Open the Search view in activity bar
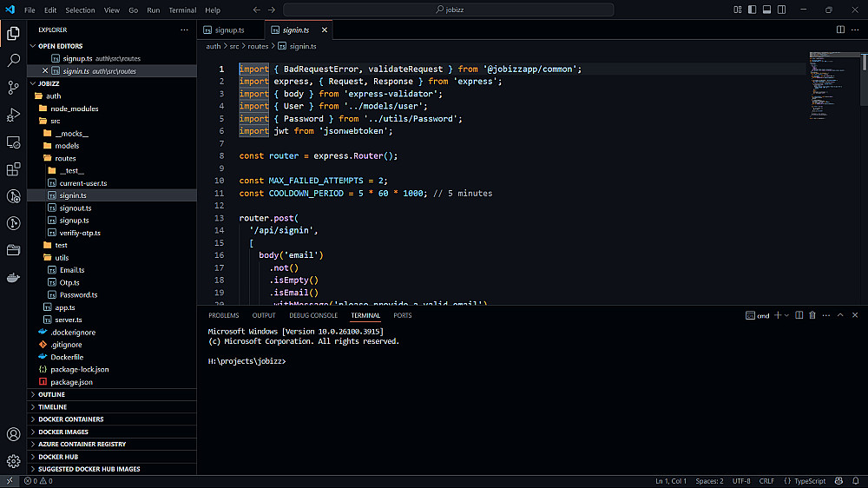The width and height of the screenshot is (868, 488). click(13, 61)
